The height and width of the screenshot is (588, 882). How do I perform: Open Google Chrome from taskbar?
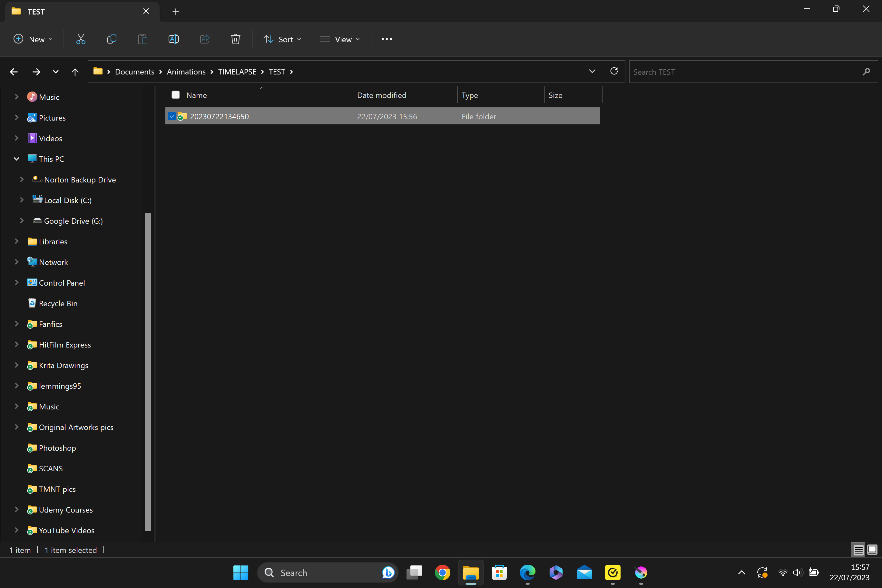pos(443,573)
